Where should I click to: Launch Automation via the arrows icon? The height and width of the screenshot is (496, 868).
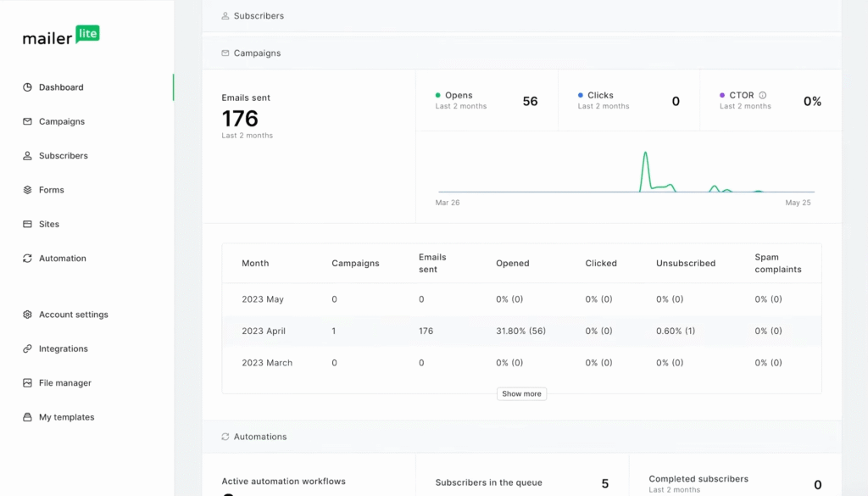tap(27, 258)
